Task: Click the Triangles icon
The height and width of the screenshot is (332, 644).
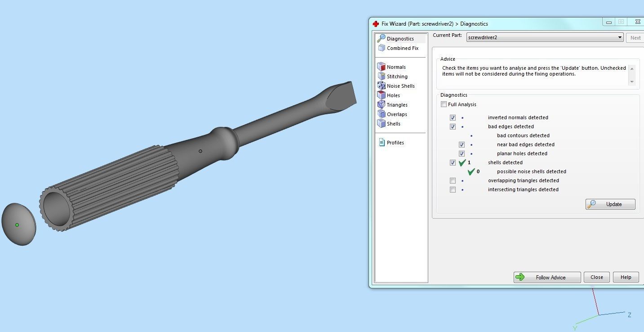Action: tap(382, 105)
